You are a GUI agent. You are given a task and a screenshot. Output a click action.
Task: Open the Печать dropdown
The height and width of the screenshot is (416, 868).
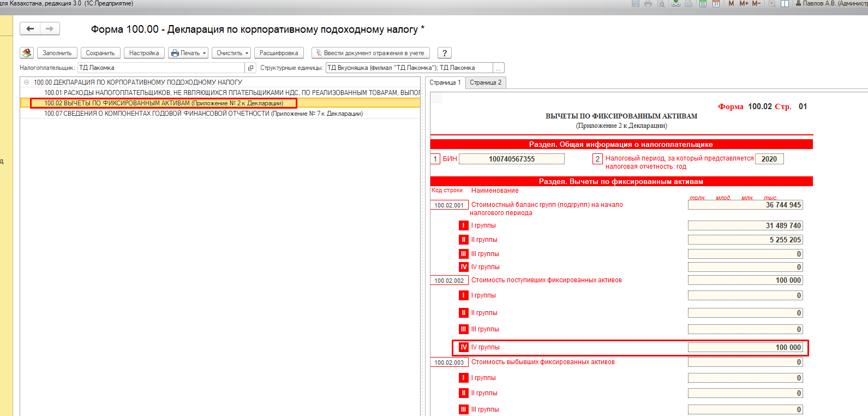pyautogui.click(x=188, y=53)
